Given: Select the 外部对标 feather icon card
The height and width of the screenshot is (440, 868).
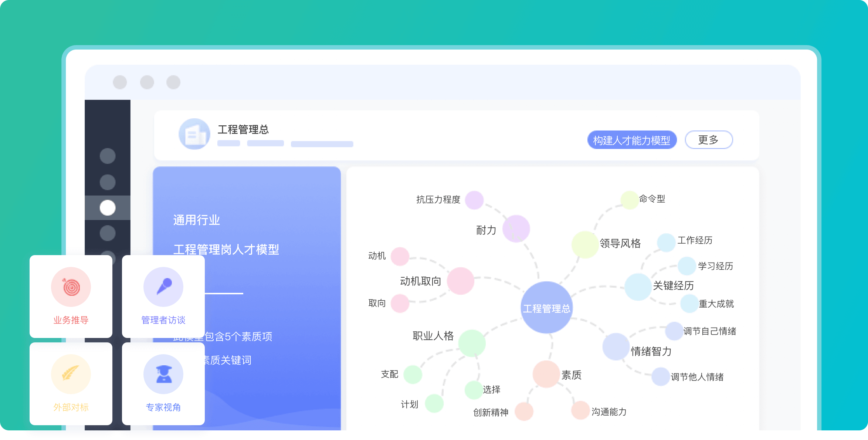Looking at the screenshot, I should point(71,383).
